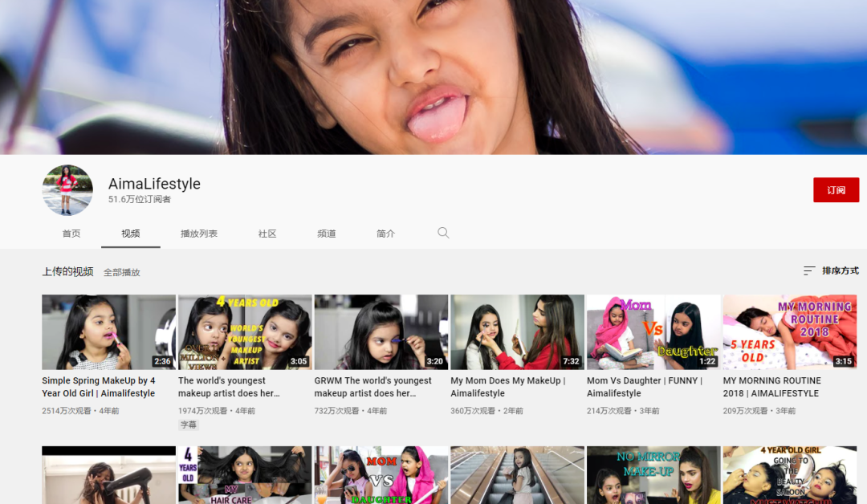
Task: Open the hair dryer video thumbnail
Action: click(108, 475)
